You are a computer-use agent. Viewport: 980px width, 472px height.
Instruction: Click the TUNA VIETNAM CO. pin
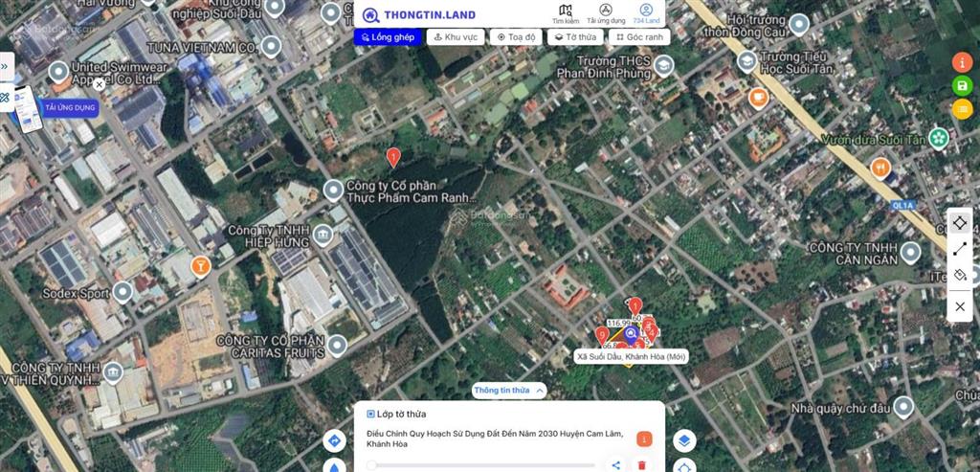coord(271,47)
